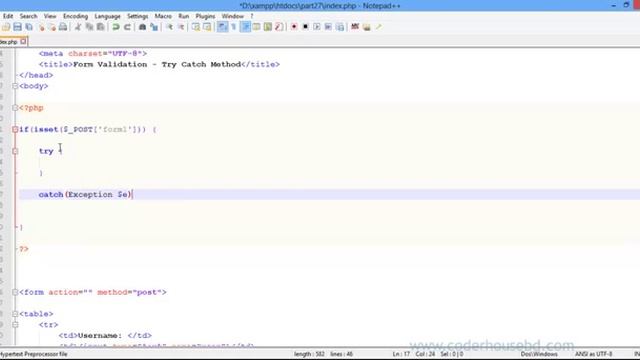Open the Window menu

click(x=232, y=16)
